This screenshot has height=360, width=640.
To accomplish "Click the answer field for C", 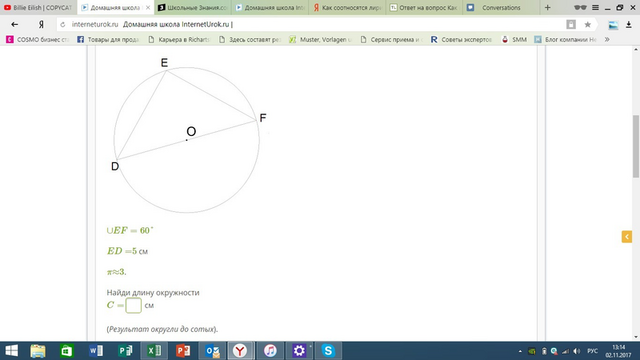I will 133,305.
